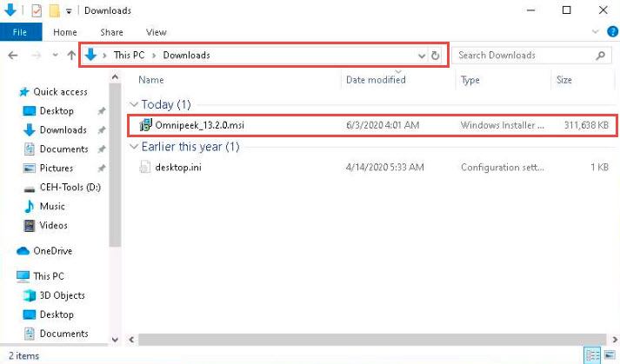Open Quick access in the navigation pane
Viewport: 620px width, 364px height.
(60, 92)
